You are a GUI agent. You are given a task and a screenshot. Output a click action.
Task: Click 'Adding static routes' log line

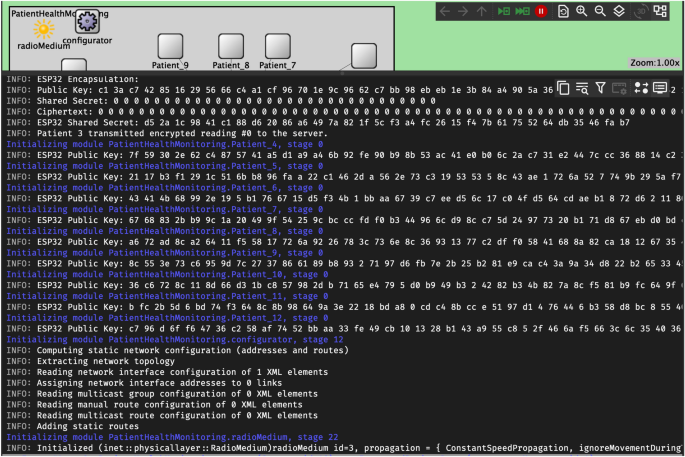[x=73, y=426]
